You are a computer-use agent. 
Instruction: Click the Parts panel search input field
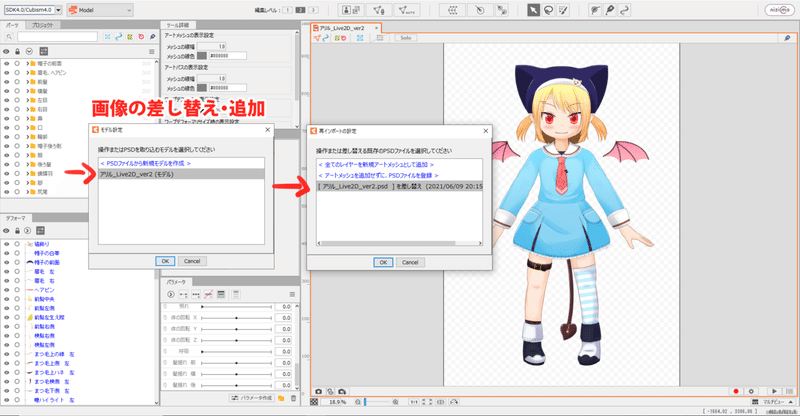tap(57, 37)
